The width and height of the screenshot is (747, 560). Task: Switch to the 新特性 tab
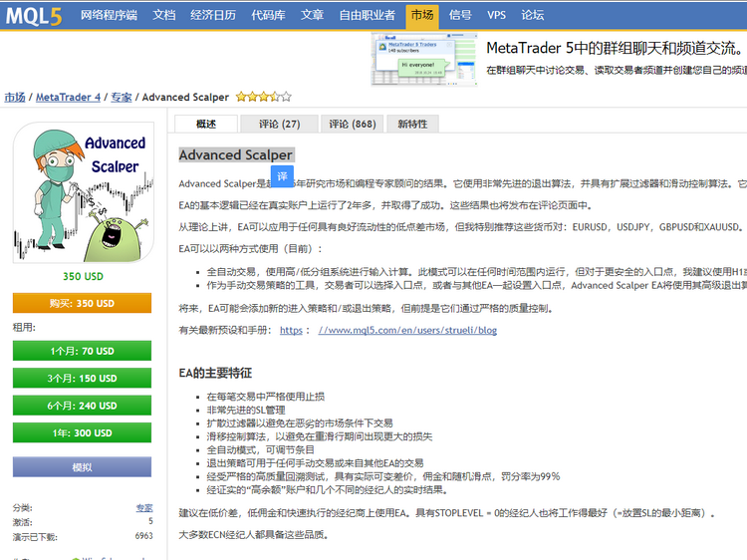click(412, 124)
